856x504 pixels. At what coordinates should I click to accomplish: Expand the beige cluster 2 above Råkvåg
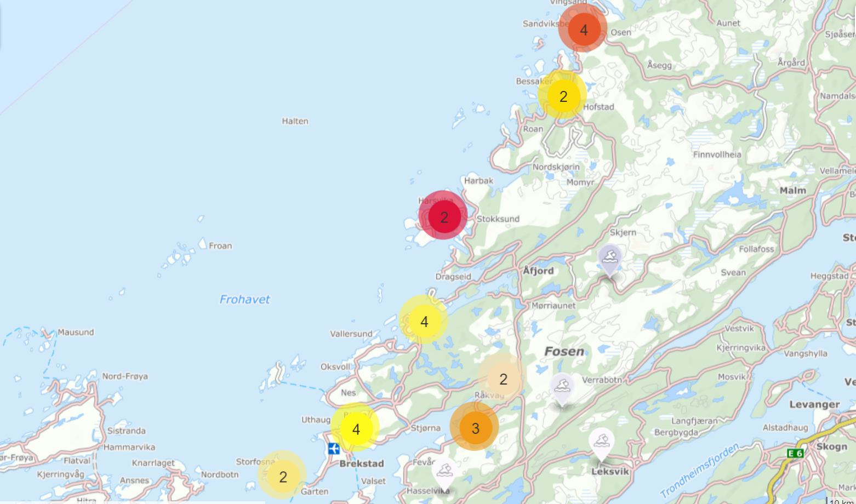[503, 378]
